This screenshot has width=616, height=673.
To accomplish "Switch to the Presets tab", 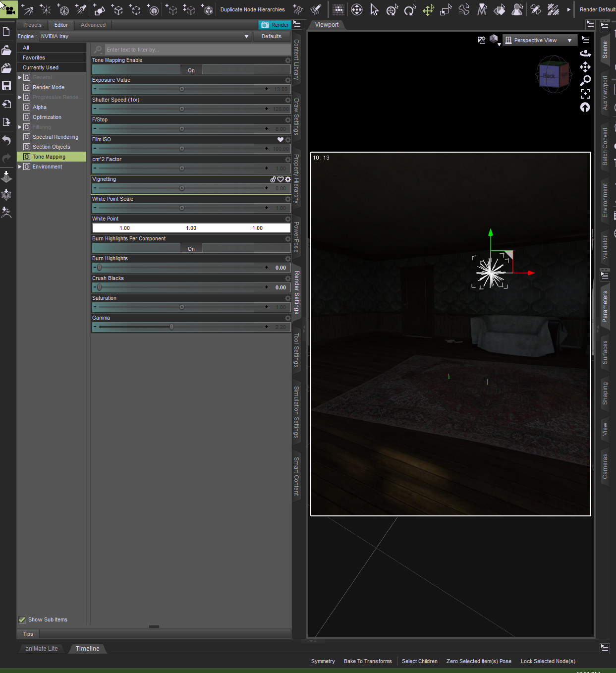I will click(x=32, y=25).
